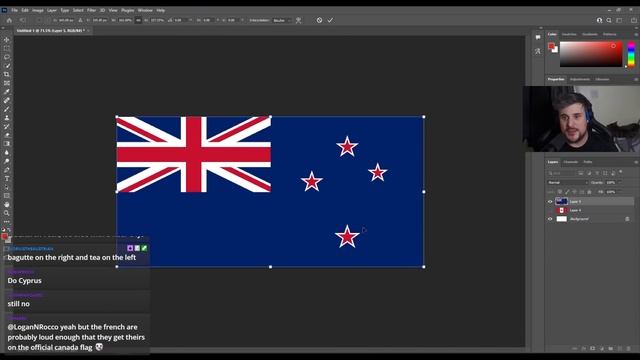Select the Pen tool

[x=7, y=170]
